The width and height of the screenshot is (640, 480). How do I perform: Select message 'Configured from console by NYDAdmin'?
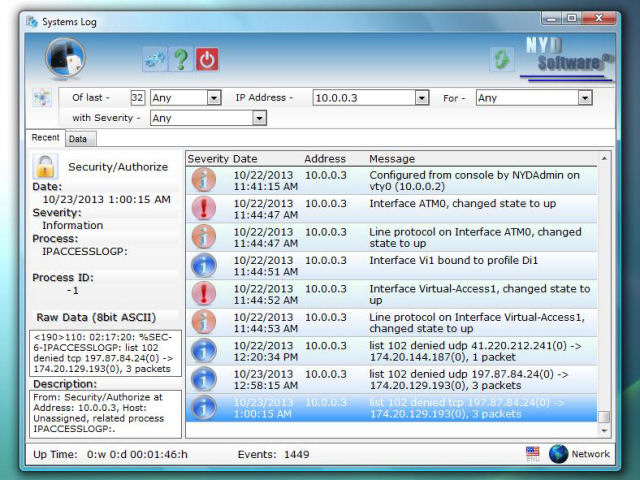474,180
